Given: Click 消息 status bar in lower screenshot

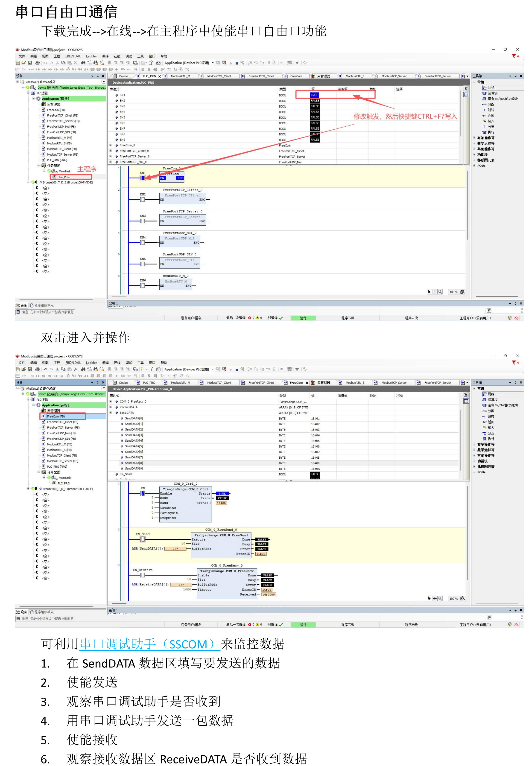Looking at the screenshot, I should (x=45, y=619).
